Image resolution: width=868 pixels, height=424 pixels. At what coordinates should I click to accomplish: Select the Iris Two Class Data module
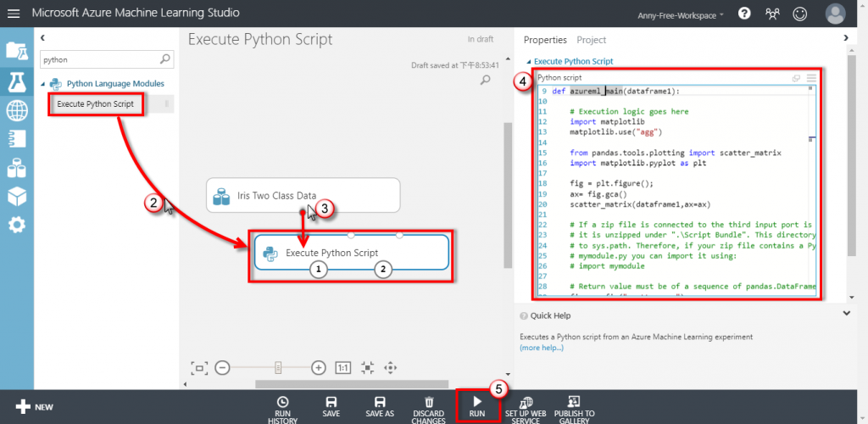click(303, 195)
